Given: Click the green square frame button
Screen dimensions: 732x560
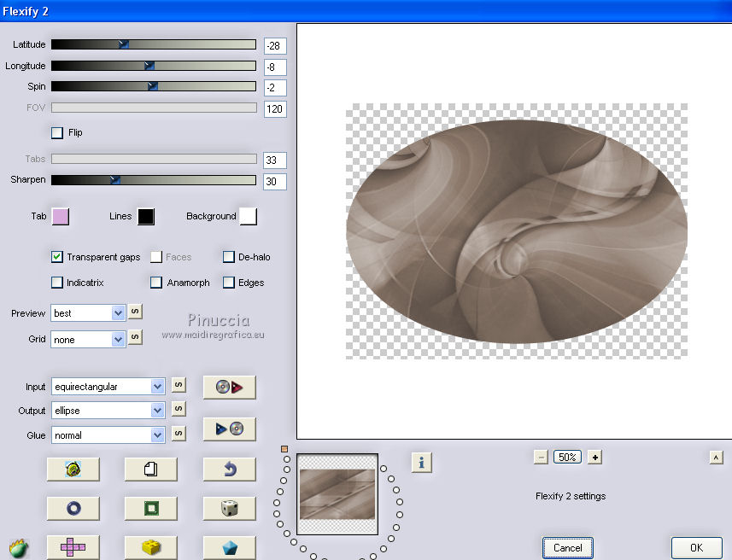Looking at the screenshot, I should [x=151, y=508].
